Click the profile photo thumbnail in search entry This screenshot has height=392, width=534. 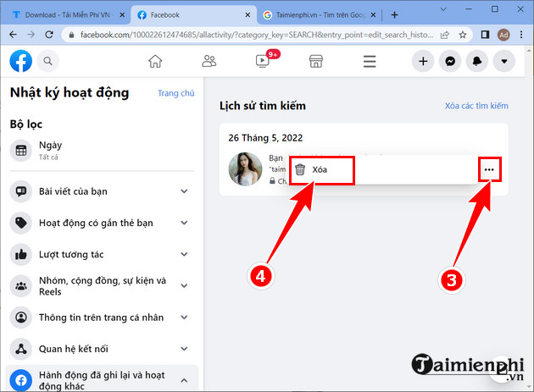[245, 168]
